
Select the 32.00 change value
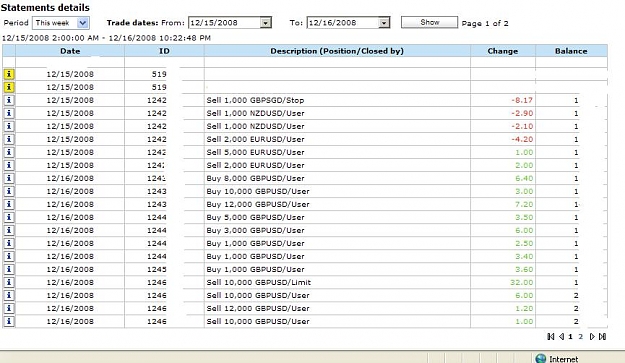(521, 283)
